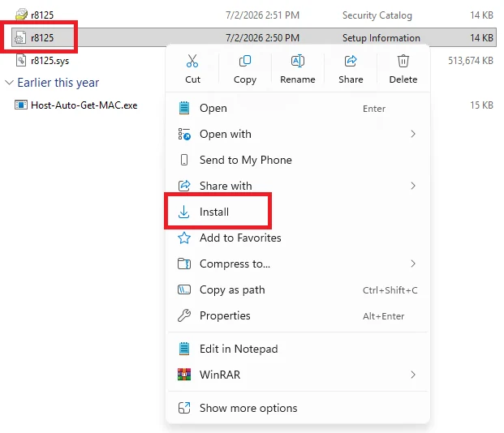Click the Compress to... menu text
This screenshot has width=504, height=433.
coord(235,264)
